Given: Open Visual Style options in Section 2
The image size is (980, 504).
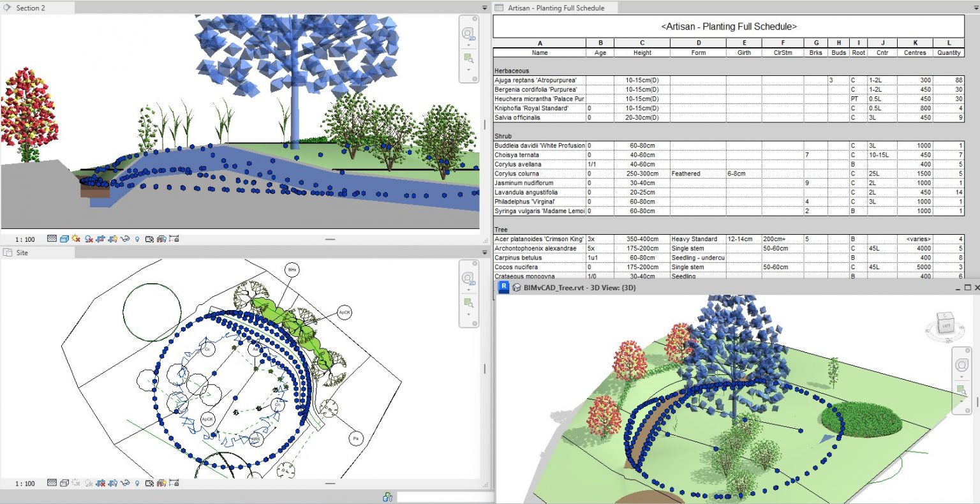Looking at the screenshot, I should (x=64, y=238).
